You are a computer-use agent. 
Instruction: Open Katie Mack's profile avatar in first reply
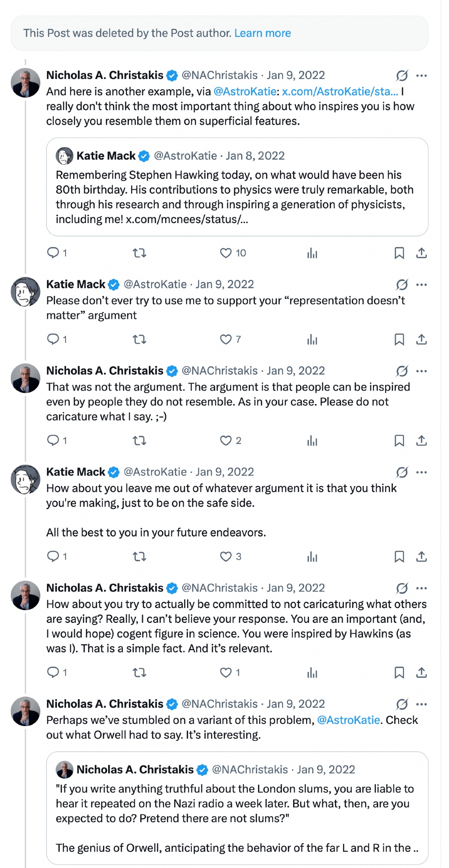[x=26, y=292]
